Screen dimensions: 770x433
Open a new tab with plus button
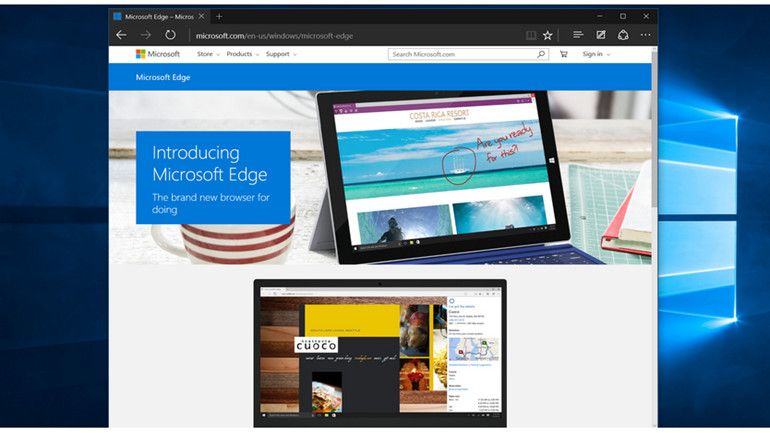[219, 17]
